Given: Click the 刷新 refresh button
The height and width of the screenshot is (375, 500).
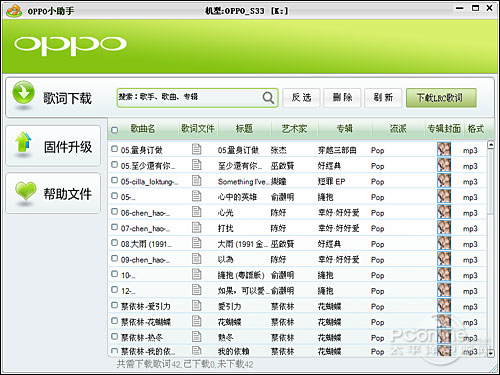Looking at the screenshot, I should [x=383, y=98].
